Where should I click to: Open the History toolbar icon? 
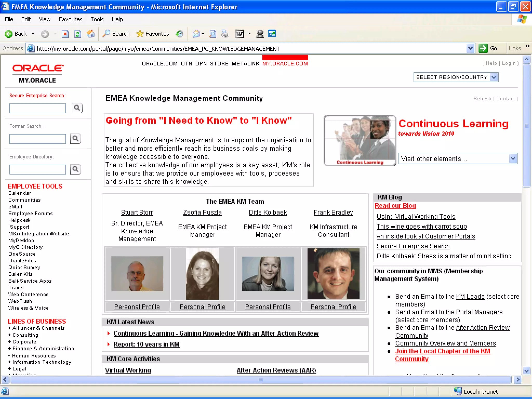coord(179,34)
